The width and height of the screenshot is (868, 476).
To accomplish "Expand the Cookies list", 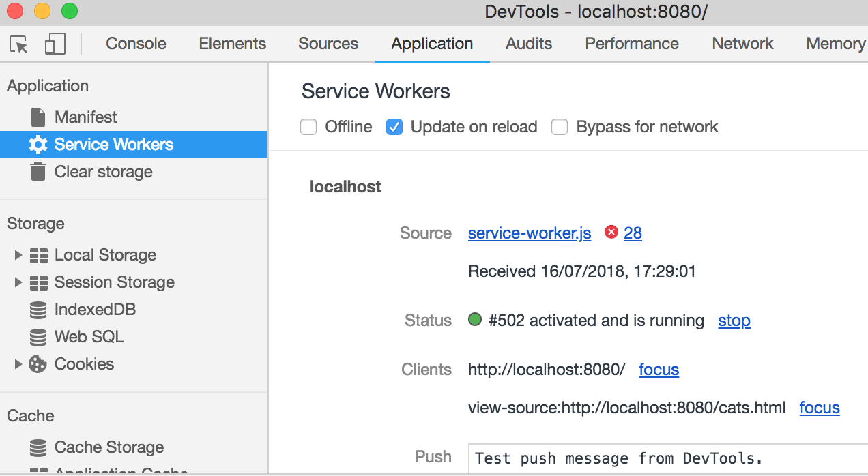I will point(18,363).
